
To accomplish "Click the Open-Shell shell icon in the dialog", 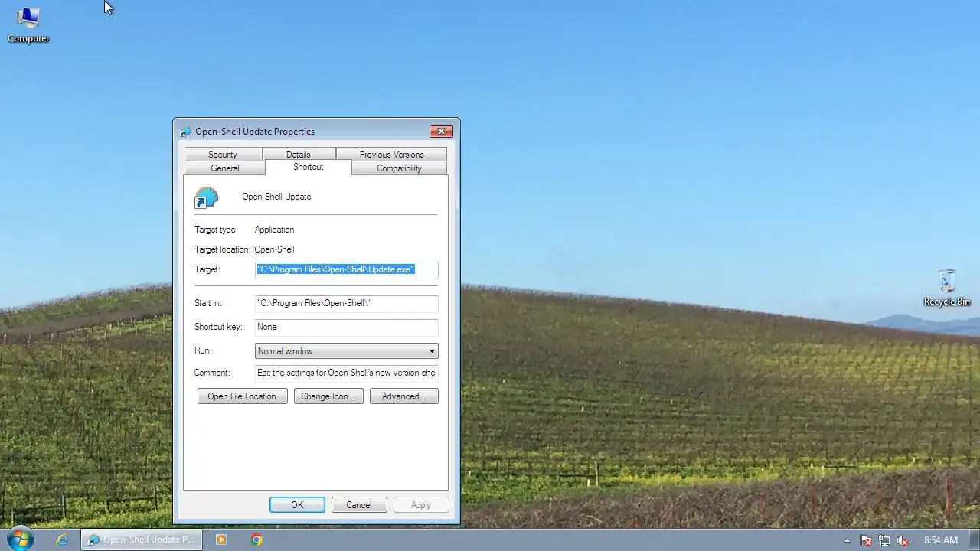I will tap(207, 197).
